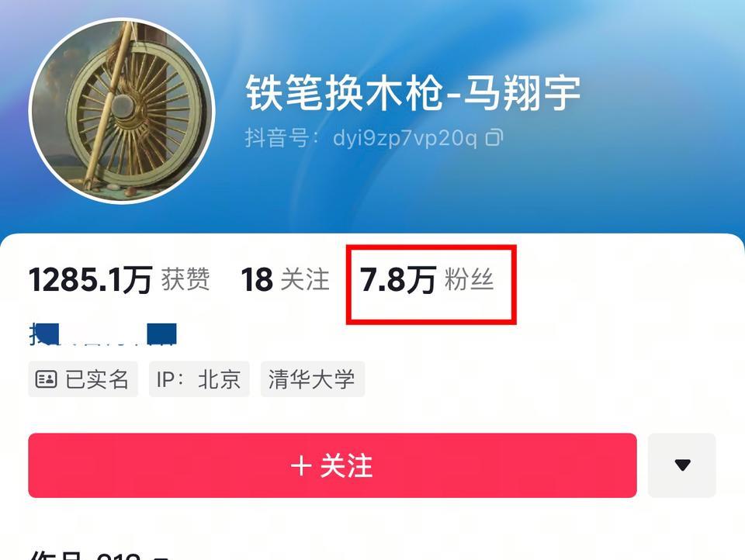
Task: Tap the 已实名 verified identity tag
Action: [83, 379]
